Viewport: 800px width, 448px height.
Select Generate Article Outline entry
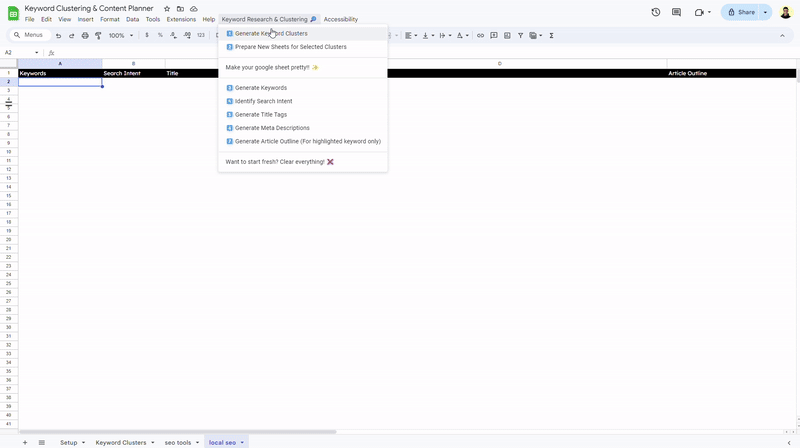[x=303, y=141]
